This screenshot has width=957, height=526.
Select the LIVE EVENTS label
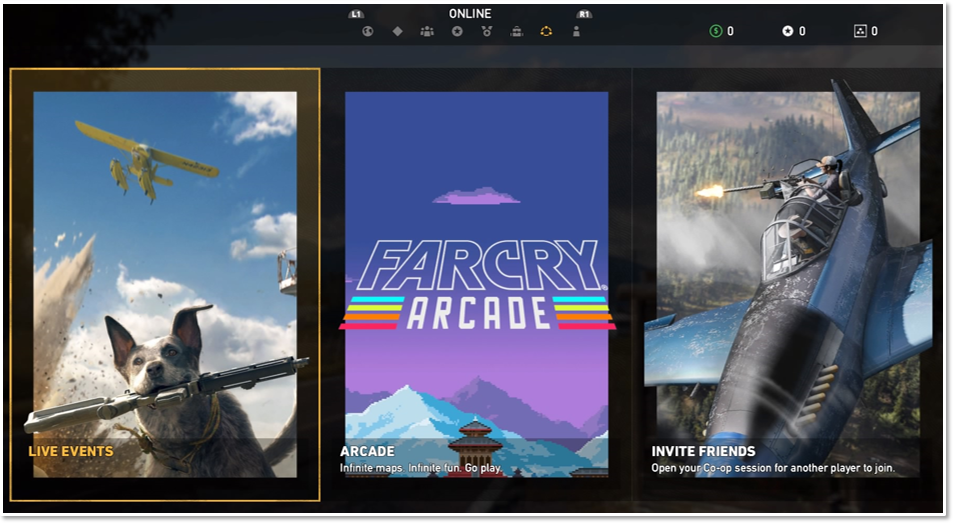tap(71, 452)
